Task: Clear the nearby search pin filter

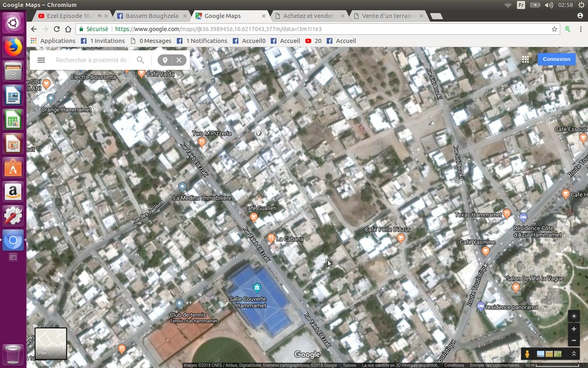Action: click(179, 60)
